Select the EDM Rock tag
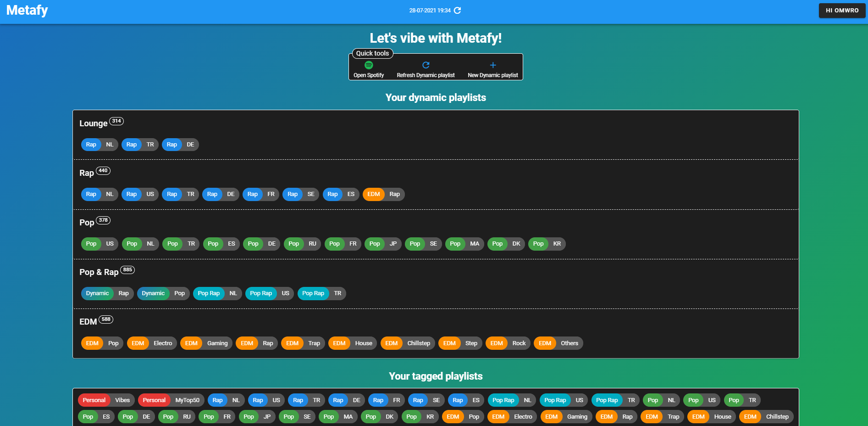Viewport: 868px width, 426px height. click(508, 343)
